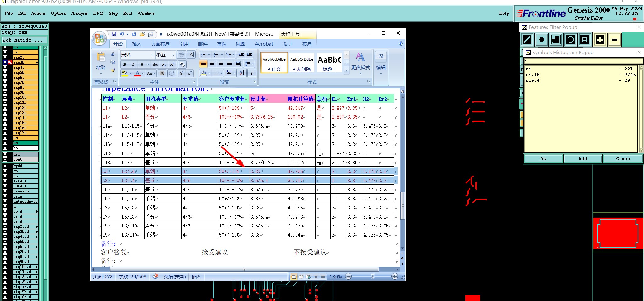
Task: Toggle visibility checkbox for layer sig10t
Action: pos(5,98)
